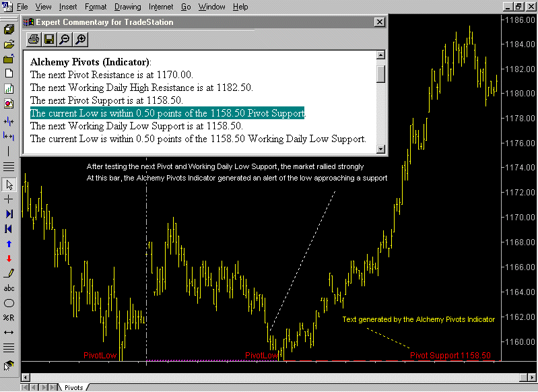
Task: Go to the first workspace tab with the bar-left arrow
Action: (25, 387)
